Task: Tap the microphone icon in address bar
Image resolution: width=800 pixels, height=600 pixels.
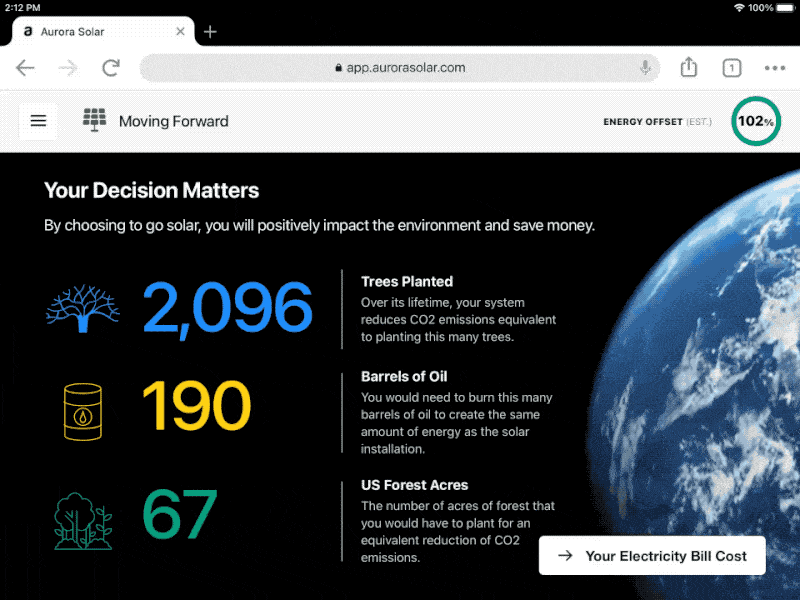Action: click(645, 67)
